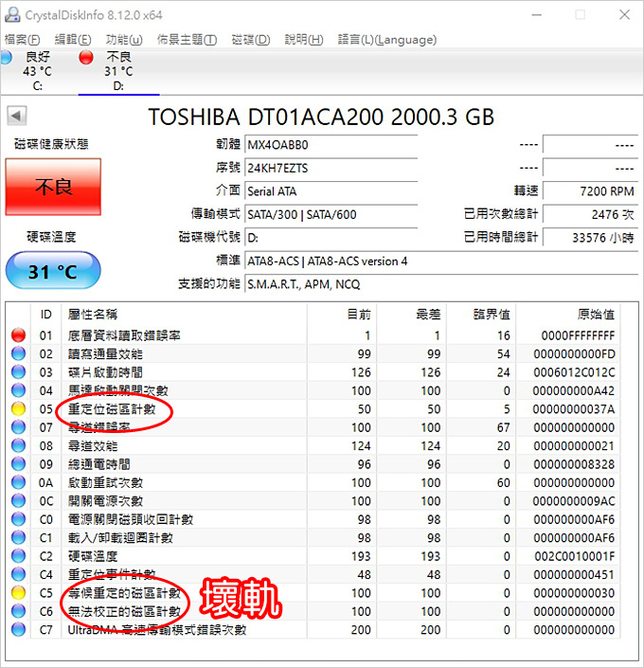
Task: Select the row 電源關閉磁頭收回計數
Action: tap(313, 519)
